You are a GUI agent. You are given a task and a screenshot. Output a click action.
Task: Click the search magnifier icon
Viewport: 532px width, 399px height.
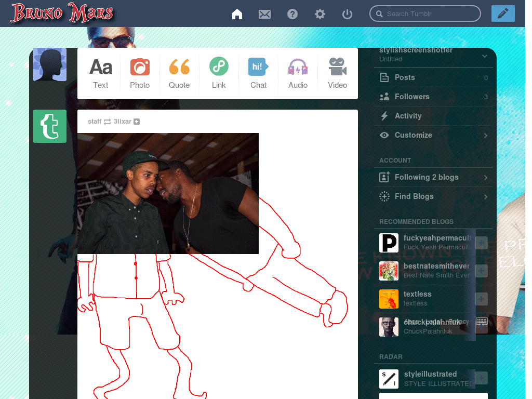click(380, 14)
